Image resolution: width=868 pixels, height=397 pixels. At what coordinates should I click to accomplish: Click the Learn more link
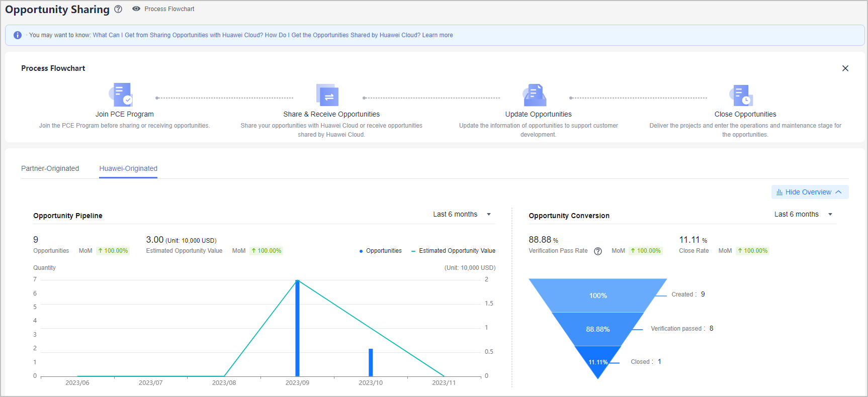(438, 35)
